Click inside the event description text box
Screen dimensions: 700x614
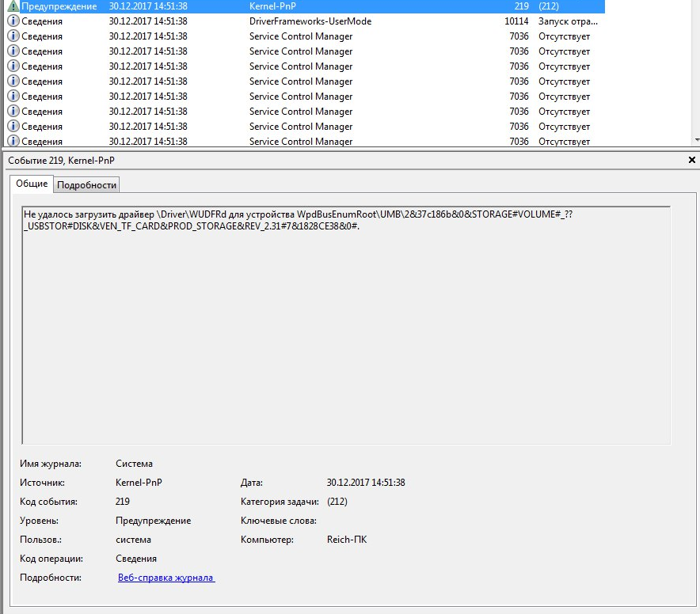[x=345, y=324]
